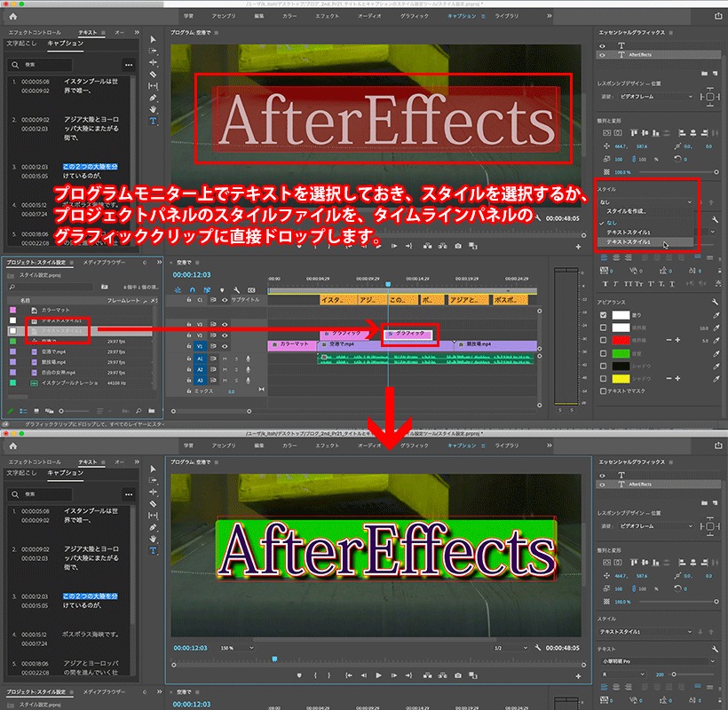Hide the V3 track with its eye icon
The image size is (728, 710).
coord(225,324)
